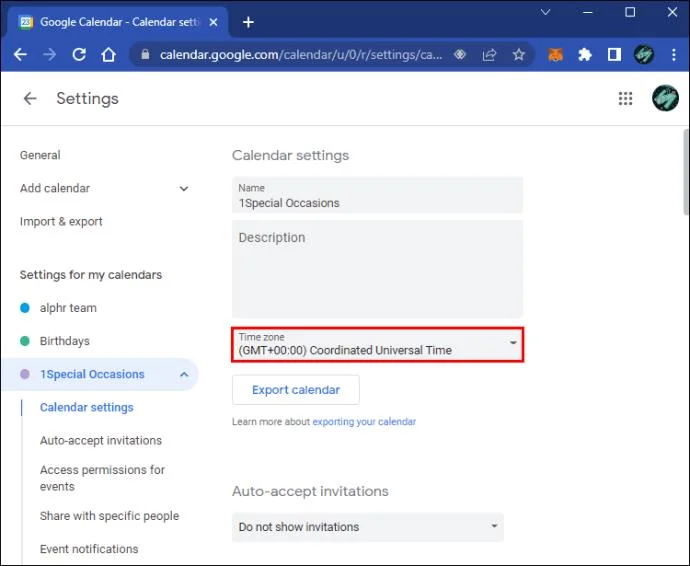Click Auto-accept invitations section heading
Viewport: 690px width, 566px height.
(x=310, y=491)
